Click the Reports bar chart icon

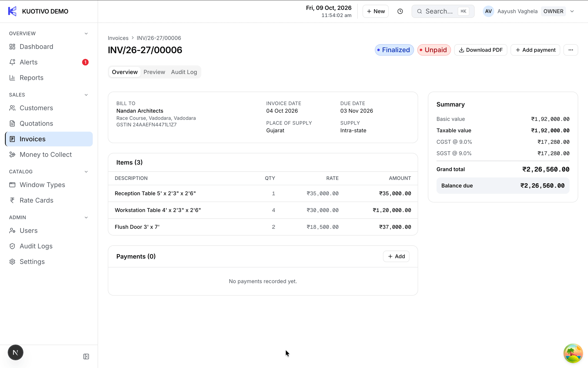[12, 78]
